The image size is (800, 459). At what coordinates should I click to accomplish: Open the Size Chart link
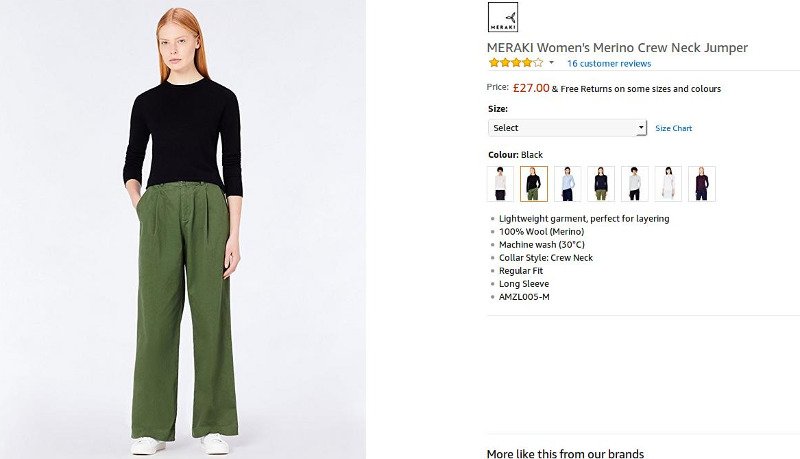pyautogui.click(x=673, y=128)
